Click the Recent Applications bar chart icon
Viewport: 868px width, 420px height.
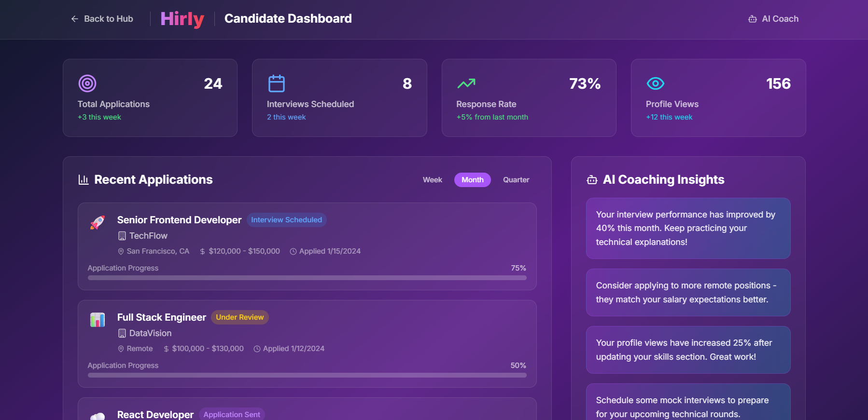(84, 180)
